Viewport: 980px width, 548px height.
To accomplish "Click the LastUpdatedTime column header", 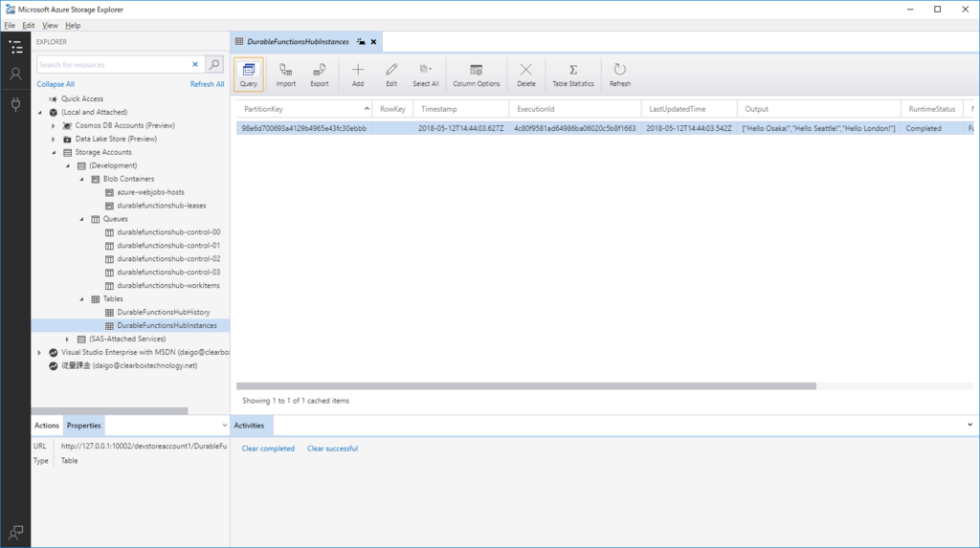I will (x=689, y=109).
